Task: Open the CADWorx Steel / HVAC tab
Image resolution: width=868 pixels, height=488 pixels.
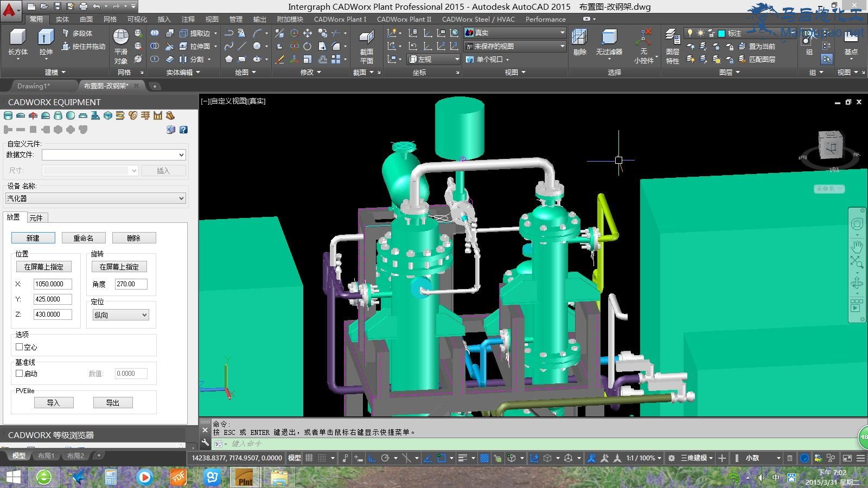Action: pyautogui.click(x=478, y=19)
